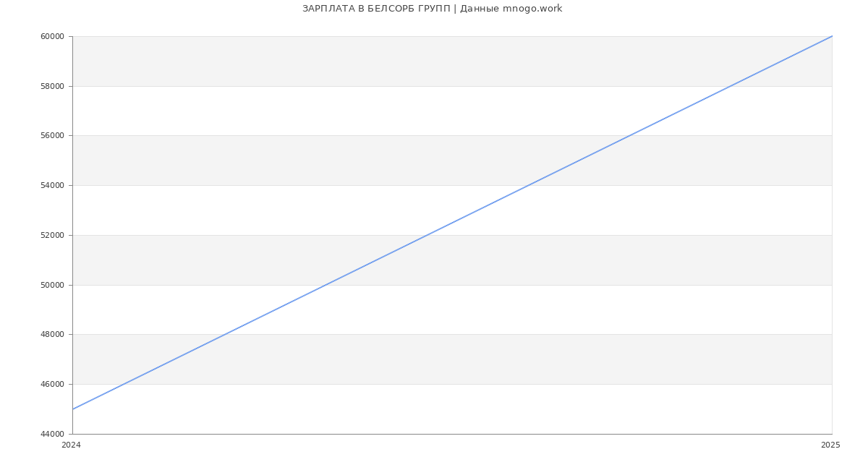Click the 54000 y-axis label
The width and height of the screenshot is (868, 470).
(52, 185)
